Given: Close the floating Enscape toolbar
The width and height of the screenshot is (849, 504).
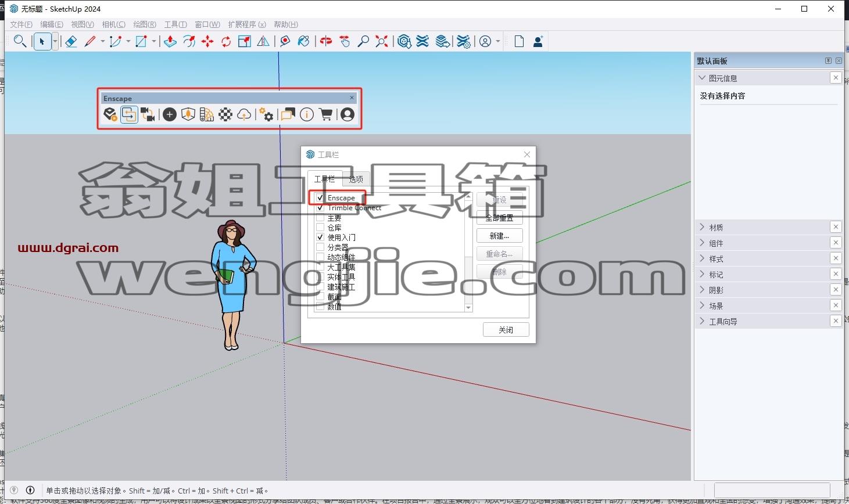Looking at the screenshot, I should click(352, 98).
